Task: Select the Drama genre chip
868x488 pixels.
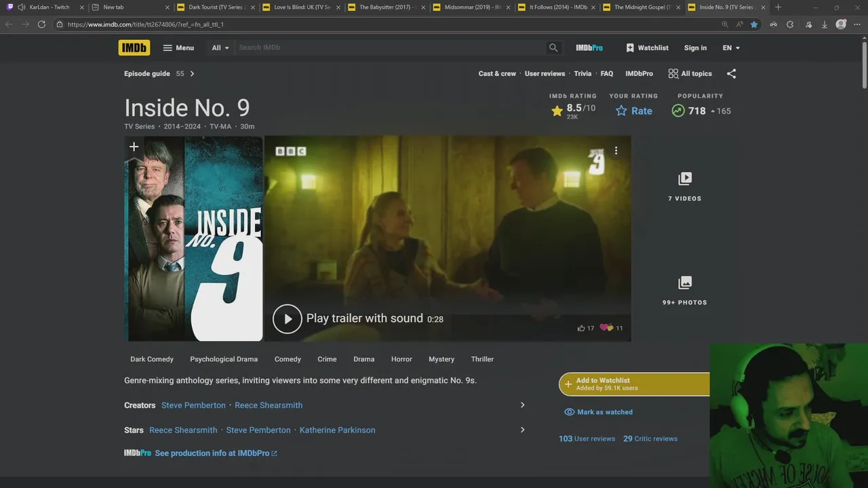Action: (363, 359)
